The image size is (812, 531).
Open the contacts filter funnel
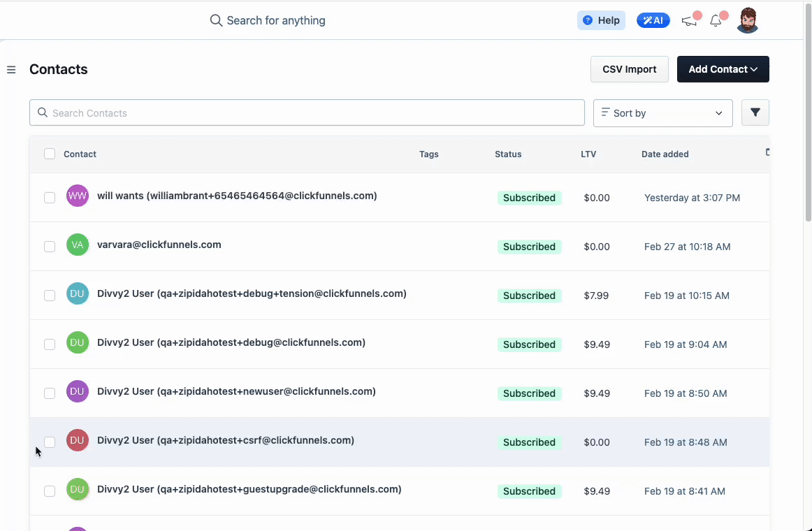click(755, 112)
